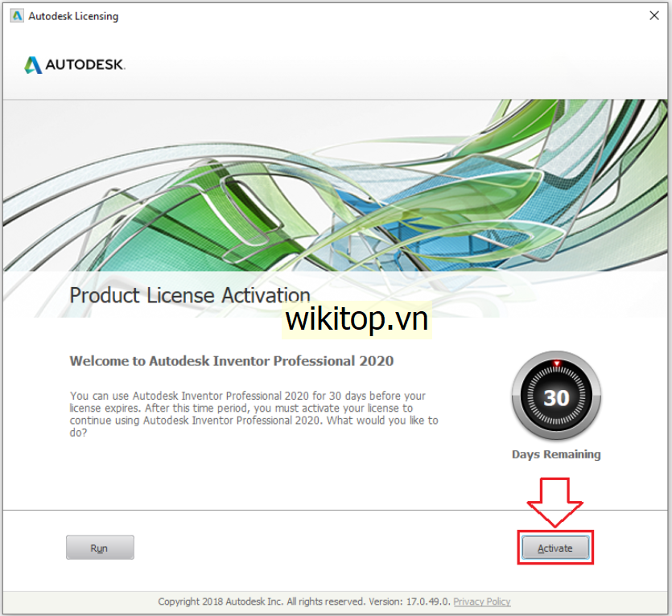This screenshot has height=616, width=672.
Task: Click the red downward arrow annotation
Action: click(555, 502)
